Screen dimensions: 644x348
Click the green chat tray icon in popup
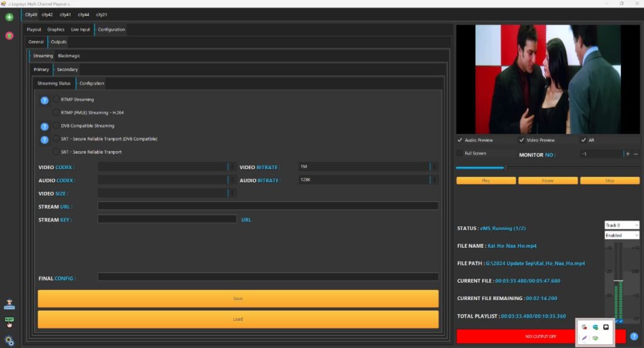pos(595,338)
